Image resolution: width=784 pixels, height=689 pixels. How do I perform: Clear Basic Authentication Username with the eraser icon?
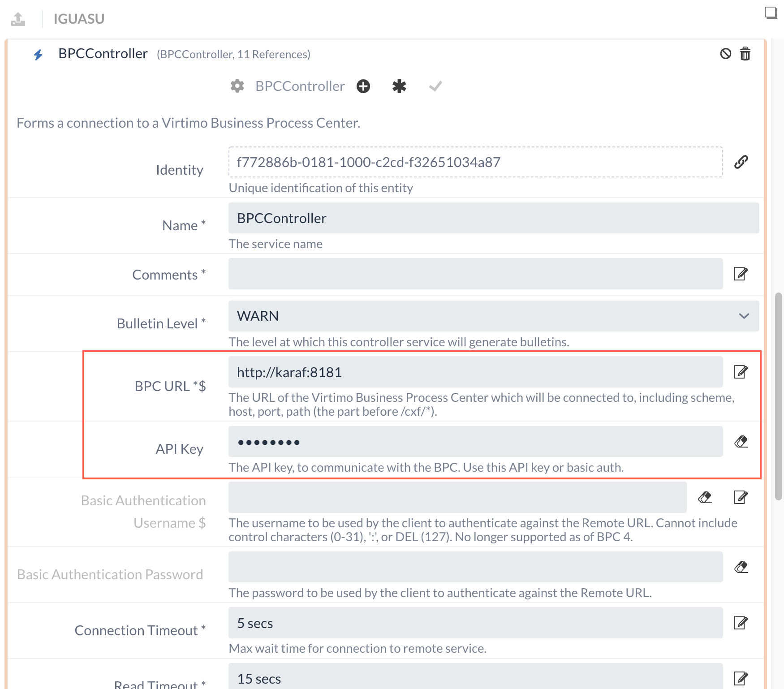click(x=705, y=497)
